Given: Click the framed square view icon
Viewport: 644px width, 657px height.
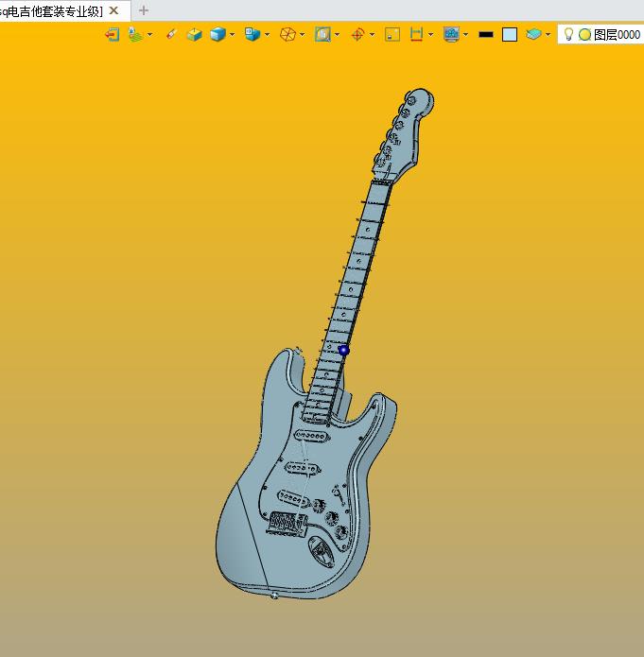Looking at the screenshot, I should click(322, 34).
